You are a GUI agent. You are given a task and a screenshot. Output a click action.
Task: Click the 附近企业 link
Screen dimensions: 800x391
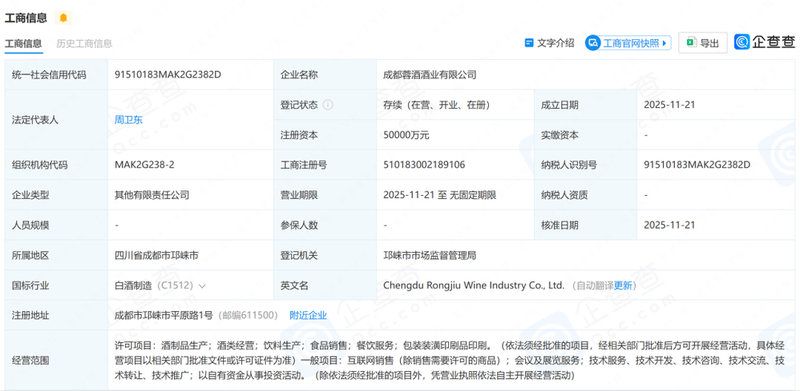pyautogui.click(x=308, y=315)
